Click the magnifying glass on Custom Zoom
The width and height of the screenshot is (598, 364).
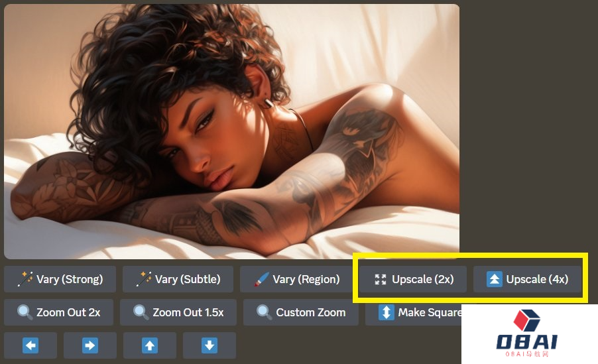tap(265, 312)
